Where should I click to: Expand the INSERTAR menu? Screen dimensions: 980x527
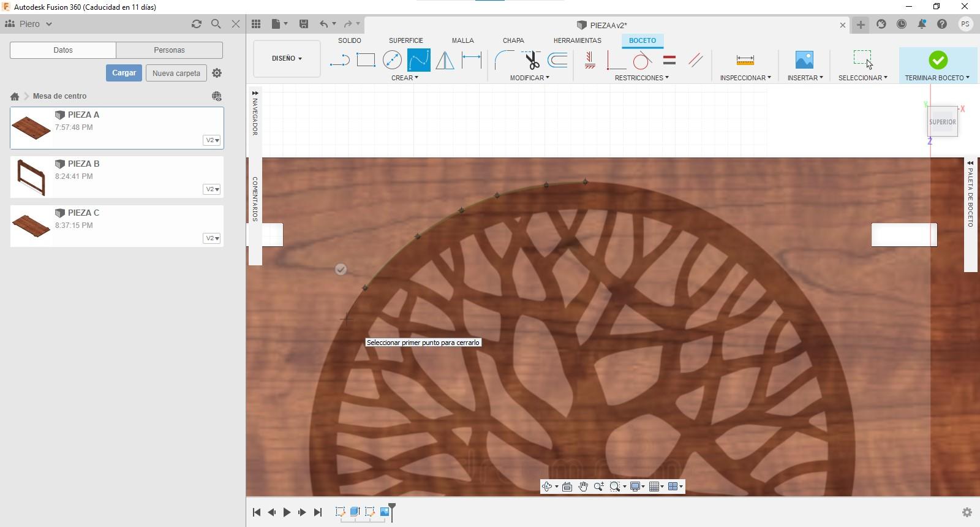coord(805,78)
